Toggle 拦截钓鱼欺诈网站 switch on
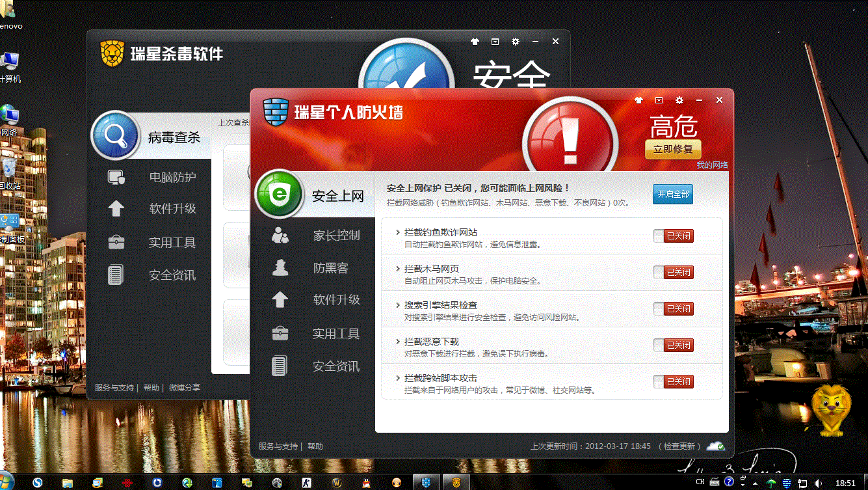The image size is (868, 490). (x=674, y=236)
